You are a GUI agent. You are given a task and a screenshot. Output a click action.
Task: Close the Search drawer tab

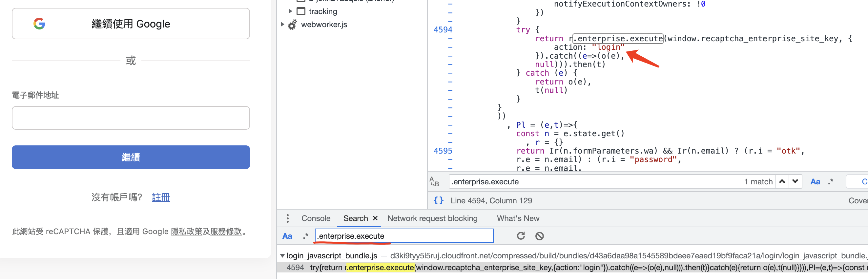click(x=375, y=218)
